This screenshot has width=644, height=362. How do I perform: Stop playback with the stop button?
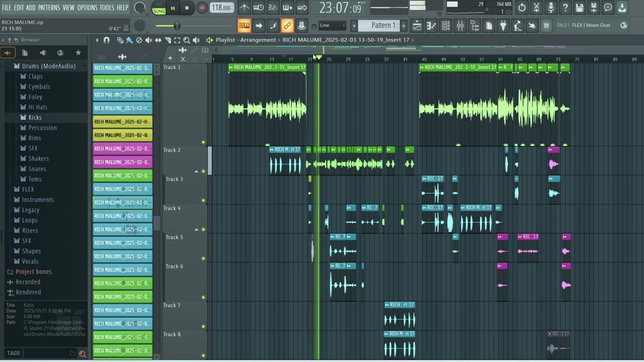tap(187, 8)
